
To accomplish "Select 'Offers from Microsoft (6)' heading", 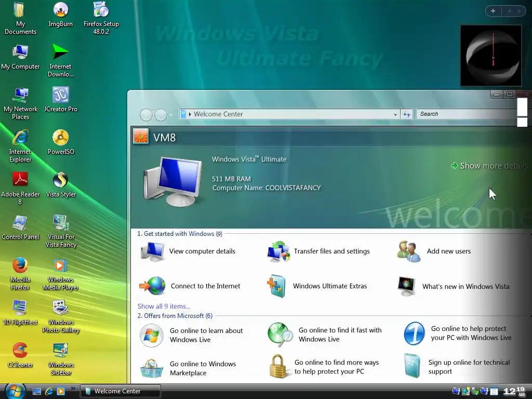I will click(x=175, y=316).
